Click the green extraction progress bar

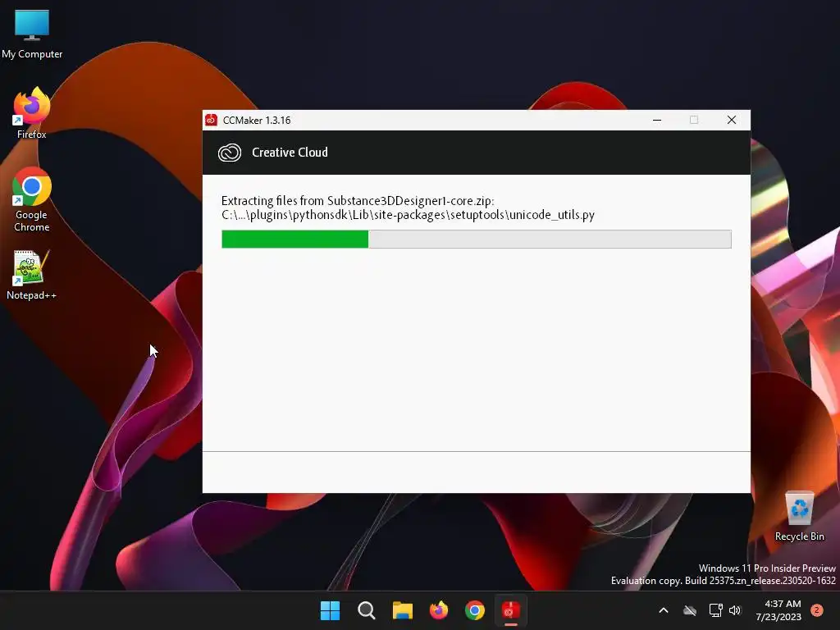coord(477,239)
